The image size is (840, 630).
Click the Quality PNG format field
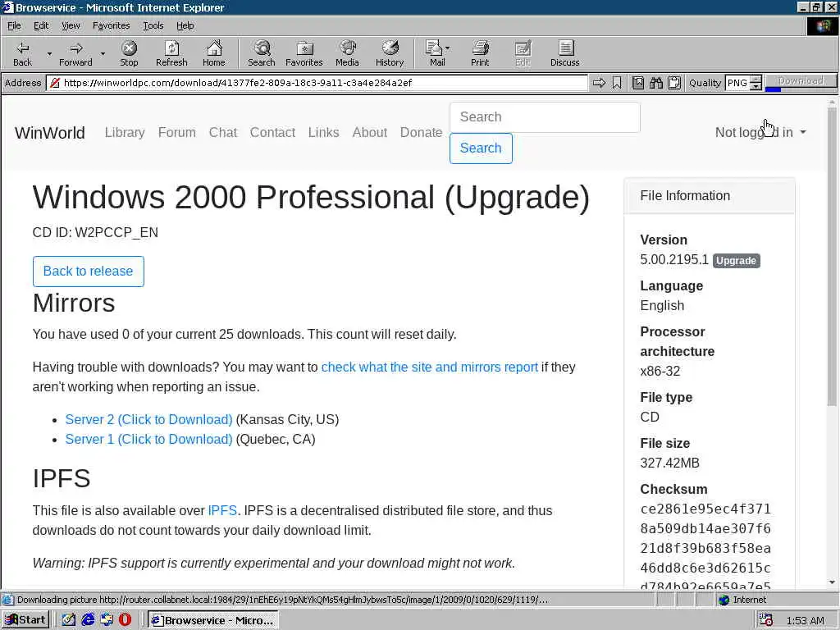coord(737,83)
